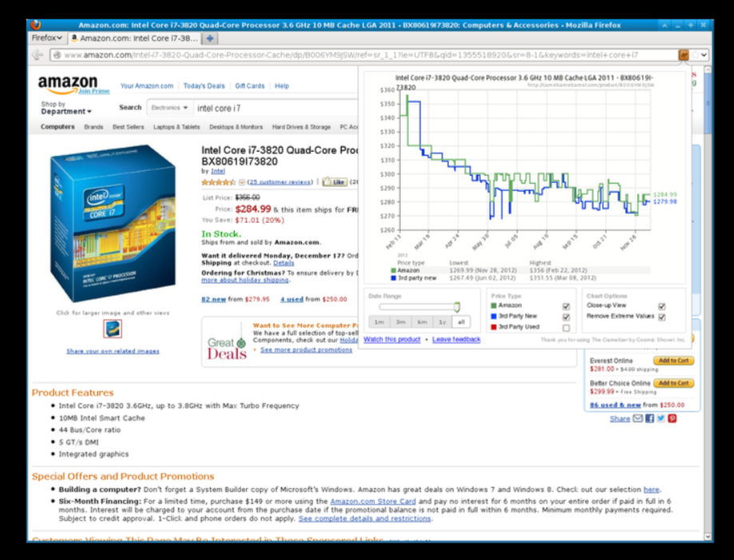Open Today's Deals page
Image resolution: width=734 pixels, height=560 pixels.
pyautogui.click(x=204, y=86)
